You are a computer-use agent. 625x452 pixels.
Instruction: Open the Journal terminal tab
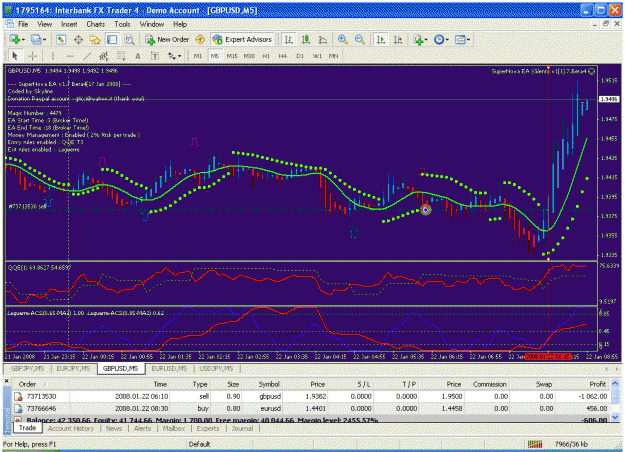pyautogui.click(x=242, y=428)
